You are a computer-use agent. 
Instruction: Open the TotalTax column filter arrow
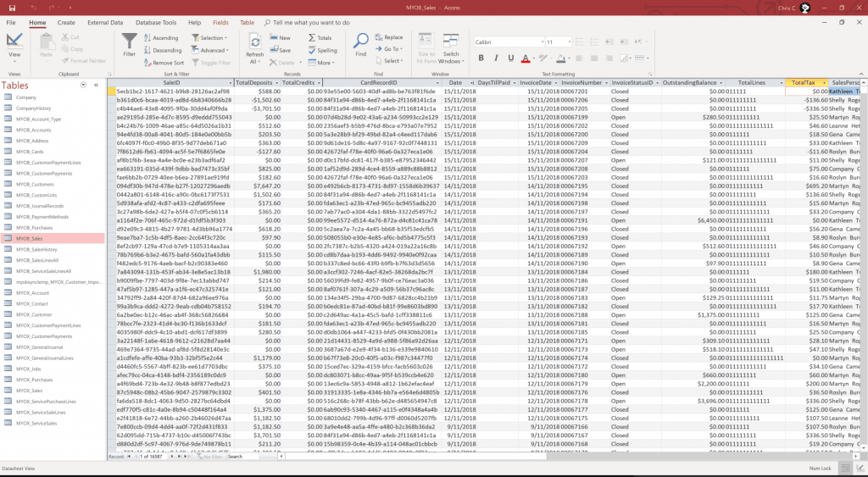tap(824, 83)
